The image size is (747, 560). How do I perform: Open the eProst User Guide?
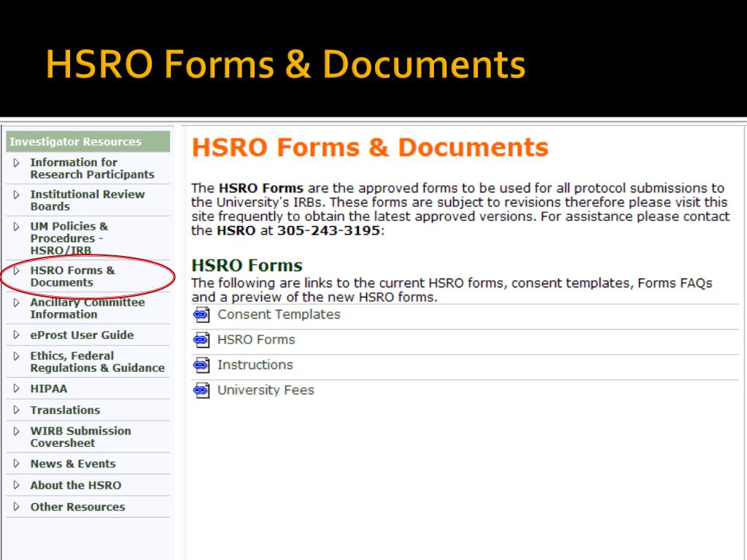coord(82,335)
